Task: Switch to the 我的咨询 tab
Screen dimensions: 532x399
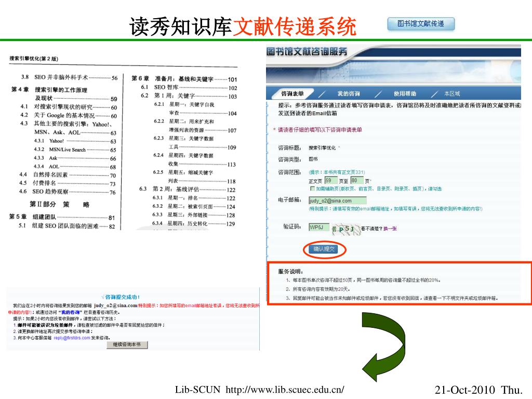Action: [349, 94]
